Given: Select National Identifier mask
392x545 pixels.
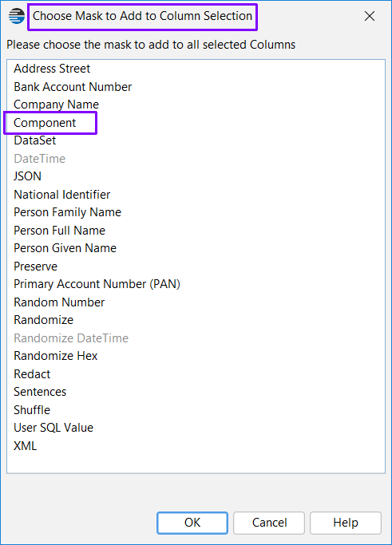Looking at the screenshot, I should tap(62, 194).
